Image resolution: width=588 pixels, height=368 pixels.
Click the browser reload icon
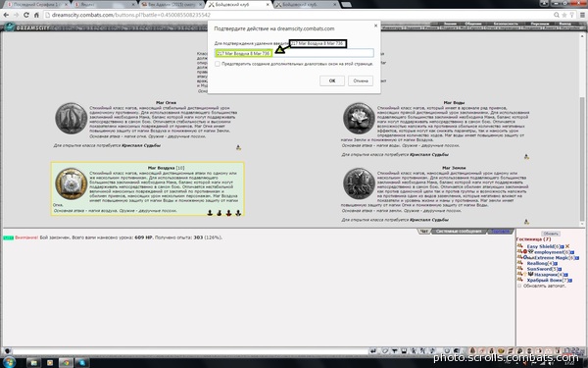tap(25, 15)
